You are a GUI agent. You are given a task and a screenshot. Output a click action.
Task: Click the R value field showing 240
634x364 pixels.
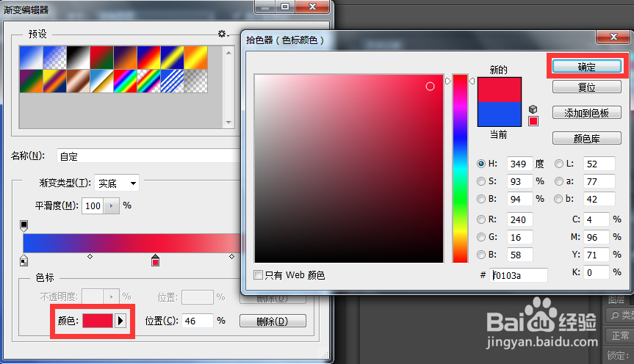pyautogui.click(x=519, y=219)
